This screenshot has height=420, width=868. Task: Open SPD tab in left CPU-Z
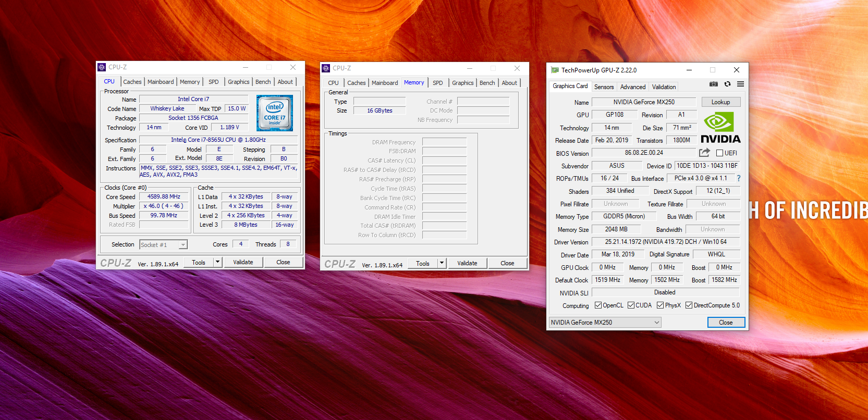(x=214, y=82)
